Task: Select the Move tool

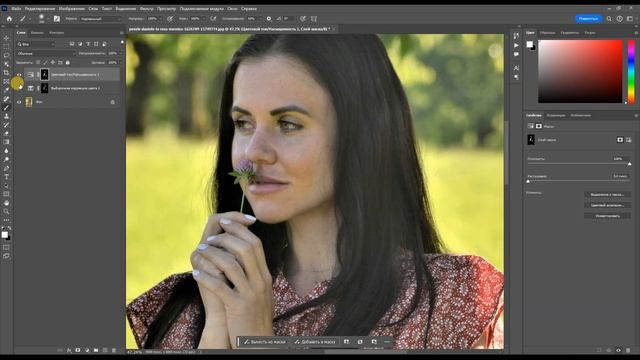Action: tap(6, 38)
